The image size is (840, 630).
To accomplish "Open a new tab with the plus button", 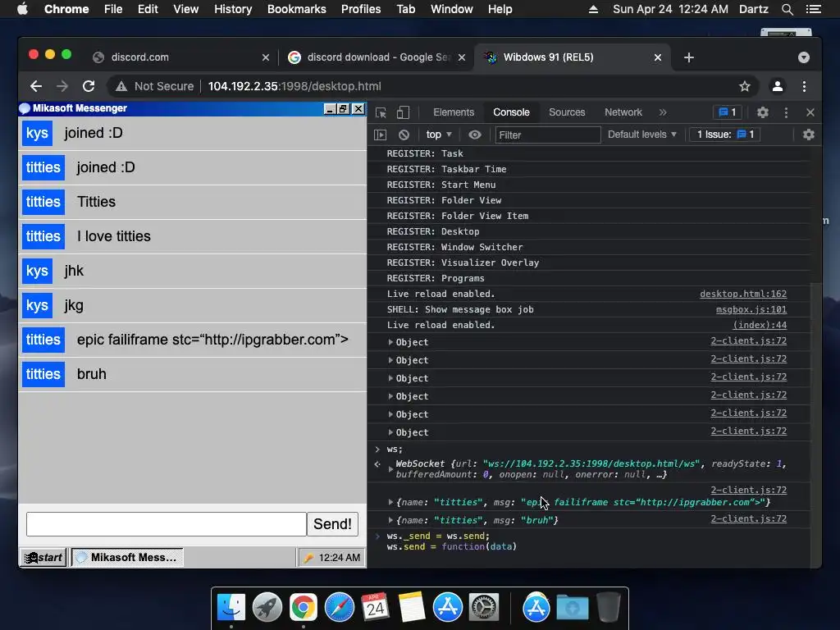I will coord(689,57).
